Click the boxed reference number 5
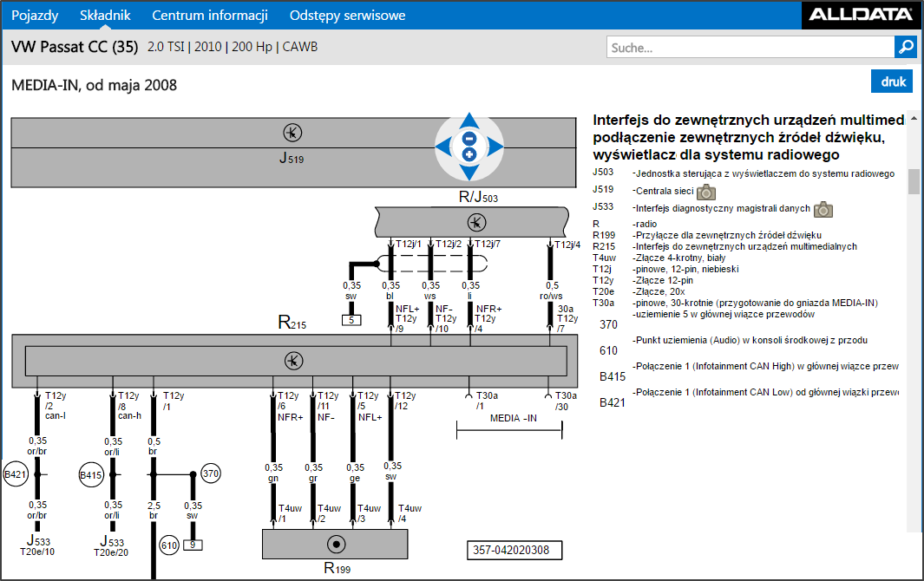The image size is (924, 581). (x=351, y=321)
